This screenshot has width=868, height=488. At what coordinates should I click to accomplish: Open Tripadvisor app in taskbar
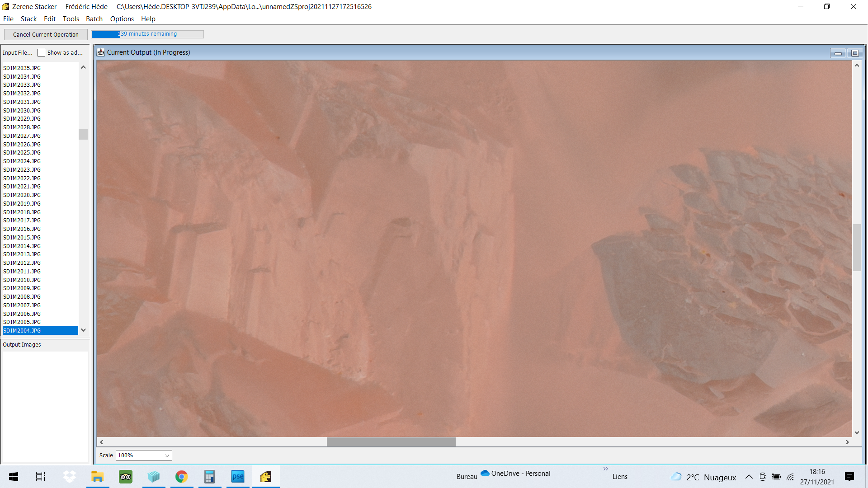tap(126, 477)
